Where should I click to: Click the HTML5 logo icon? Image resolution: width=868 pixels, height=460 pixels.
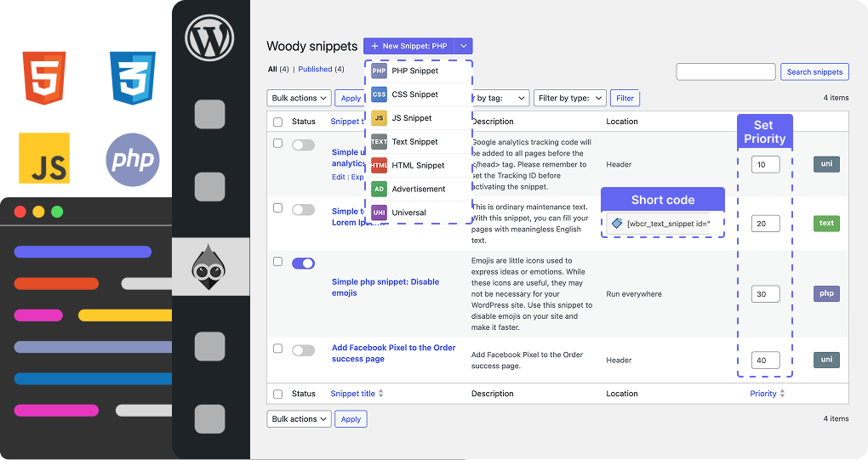click(45, 77)
